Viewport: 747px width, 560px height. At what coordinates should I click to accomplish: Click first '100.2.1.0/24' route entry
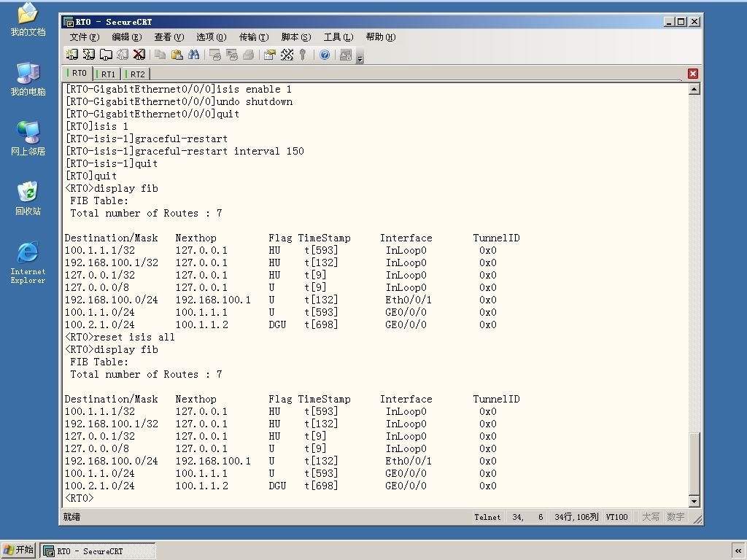[x=99, y=324]
